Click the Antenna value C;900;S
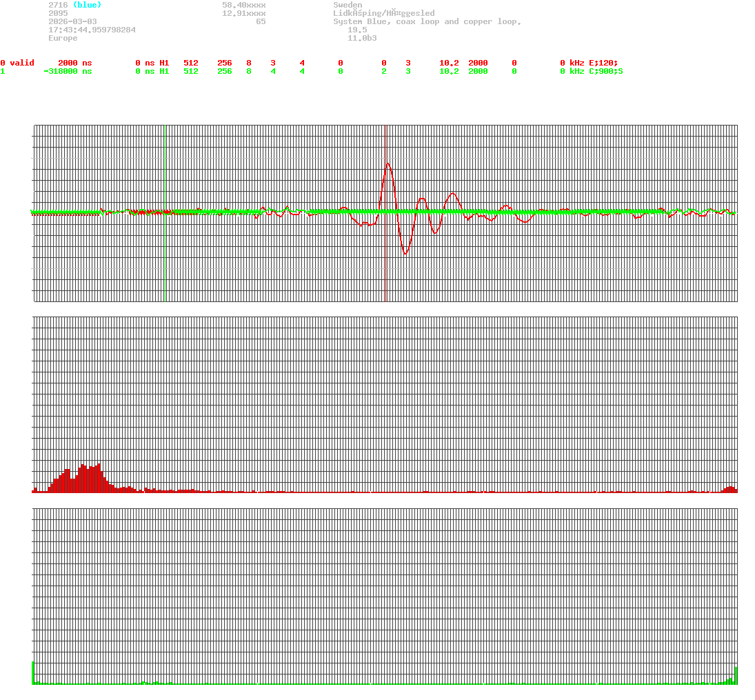Screen dimensions: 755x700 click(x=607, y=71)
